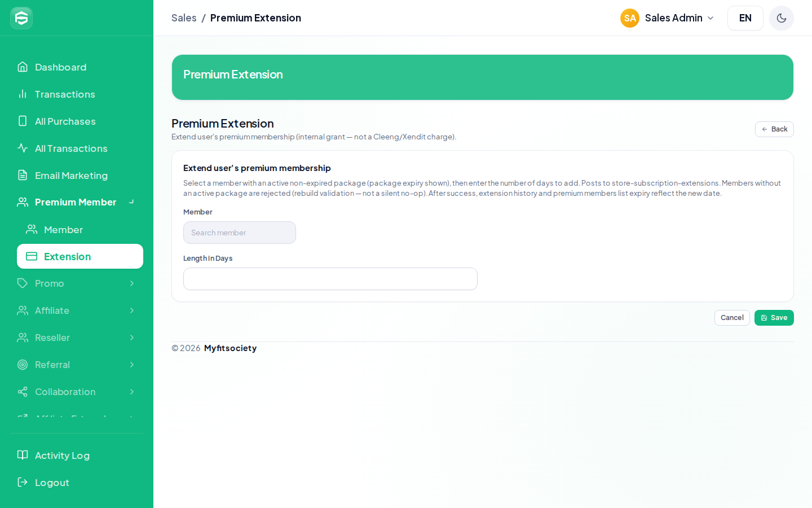Image resolution: width=812 pixels, height=508 pixels.
Task: Click the green Save button
Action: [774, 318]
